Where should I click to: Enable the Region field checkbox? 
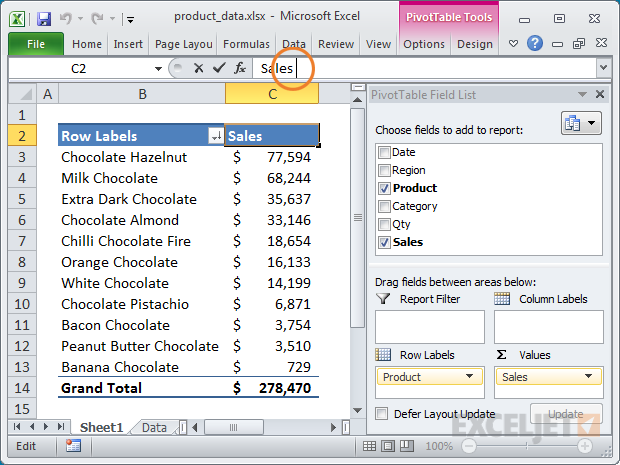384,171
